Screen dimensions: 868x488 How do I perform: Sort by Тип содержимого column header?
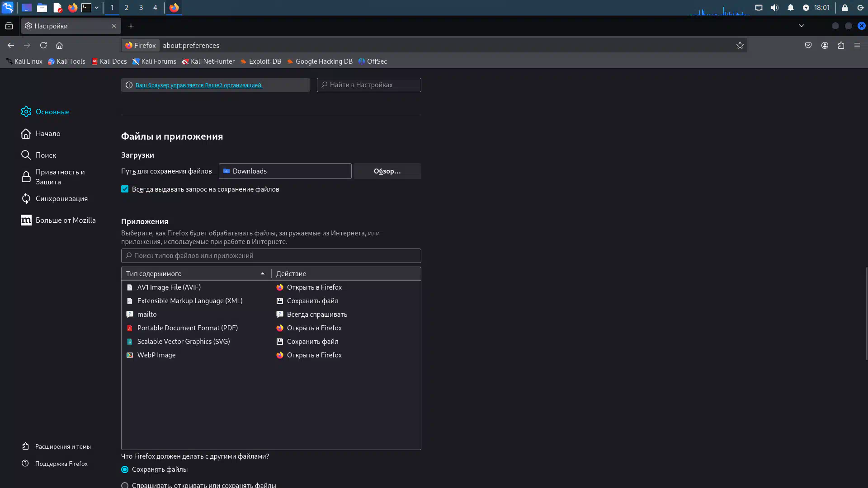(196, 273)
